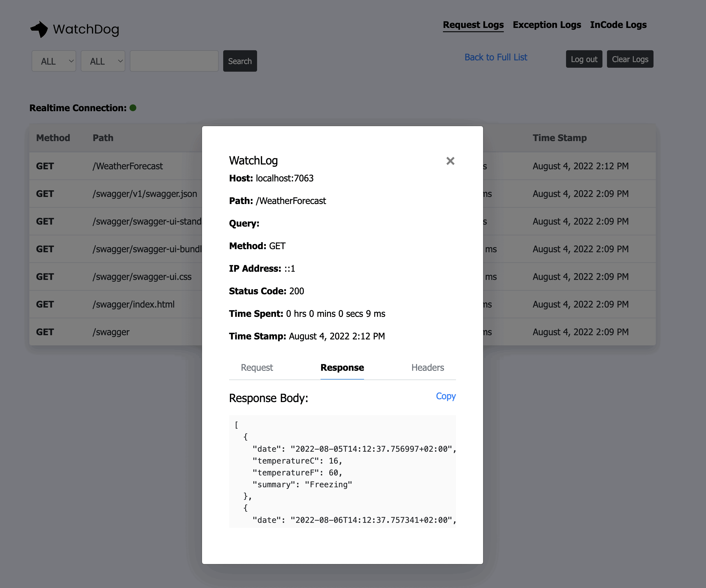Close the WatchLog dialog with X icon

pyautogui.click(x=450, y=161)
